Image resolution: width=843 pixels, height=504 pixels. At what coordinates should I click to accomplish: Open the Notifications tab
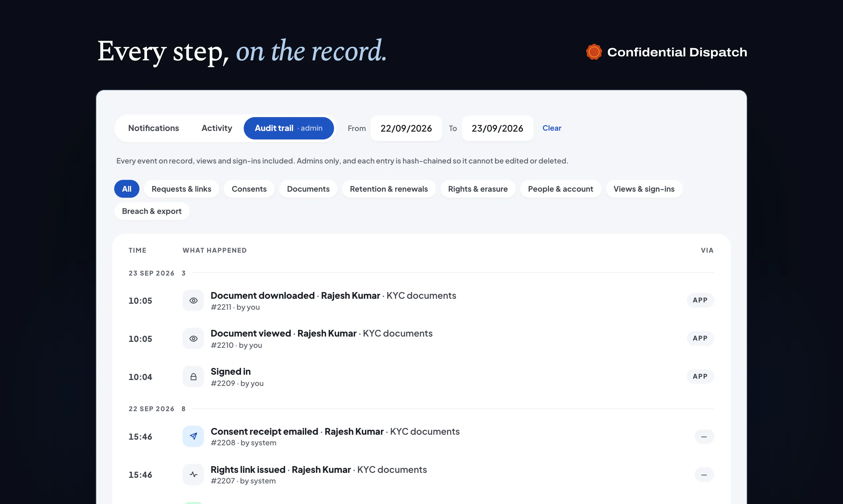point(153,128)
